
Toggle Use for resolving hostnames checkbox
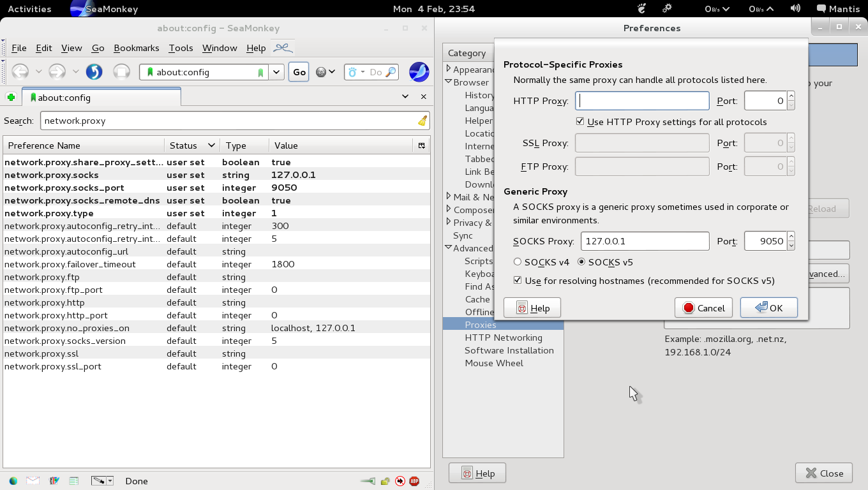[x=518, y=280]
